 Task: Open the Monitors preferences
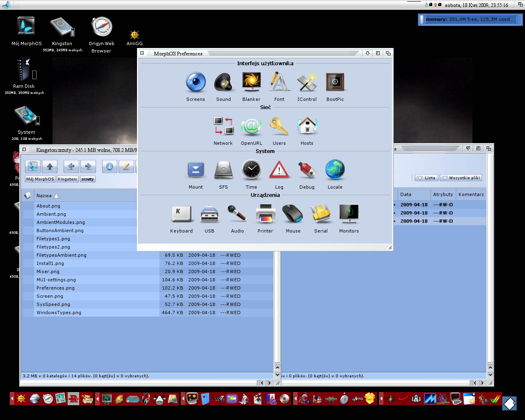point(349,214)
